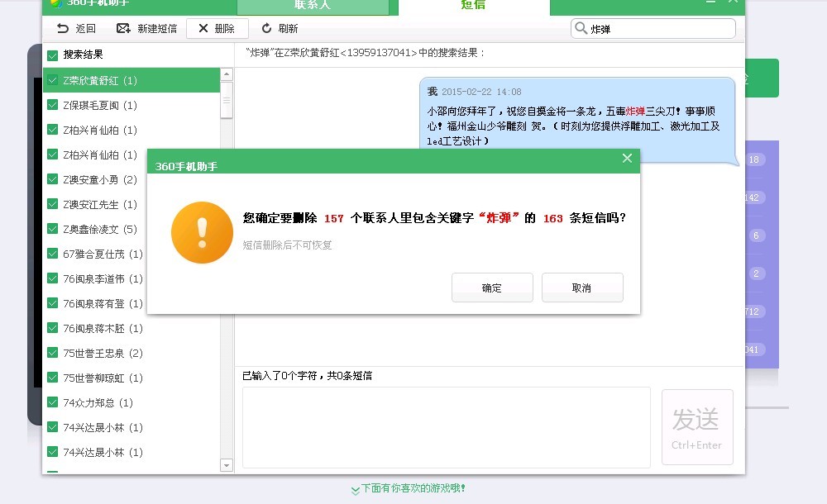Uncheck the Z澳安童小勇 checkbox
The width and height of the screenshot is (827, 504).
52,179
